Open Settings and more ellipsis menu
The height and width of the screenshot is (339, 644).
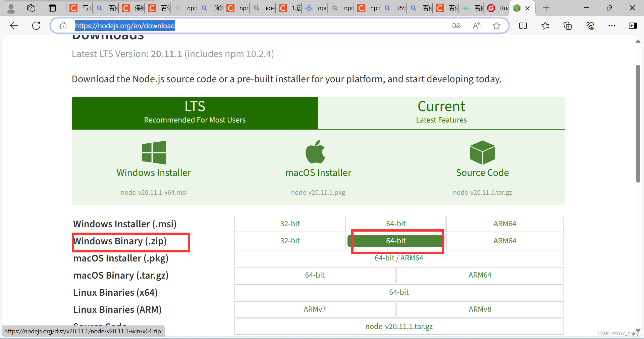click(x=612, y=26)
